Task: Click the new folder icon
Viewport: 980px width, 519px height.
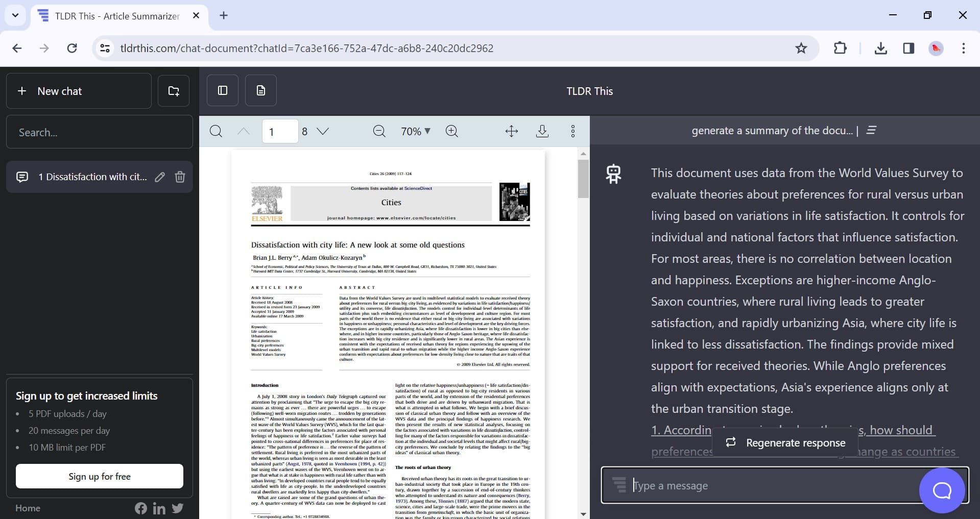Action: tap(174, 91)
